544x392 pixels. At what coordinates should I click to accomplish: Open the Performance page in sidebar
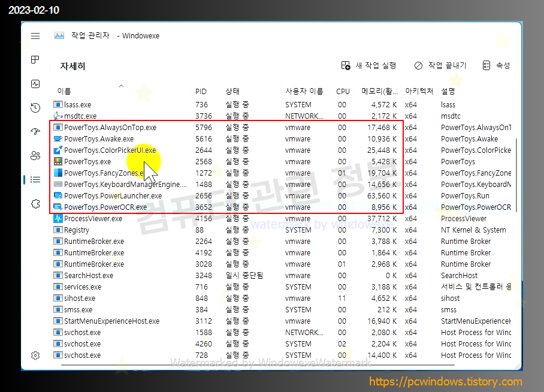coord(35,84)
